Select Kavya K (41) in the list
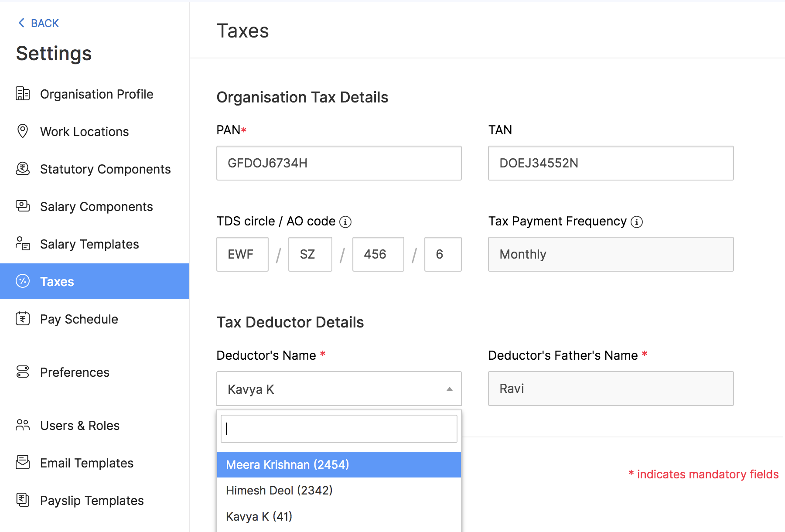This screenshot has height=532, width=785. pyautogui.click(x=258, y=516)
